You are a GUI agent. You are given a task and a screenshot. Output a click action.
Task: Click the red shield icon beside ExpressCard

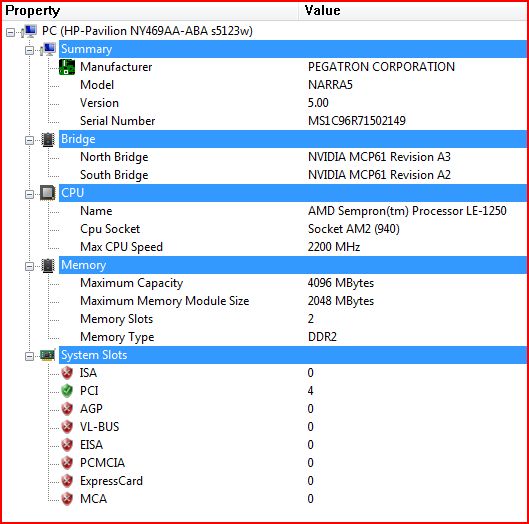tap(67, 480)
